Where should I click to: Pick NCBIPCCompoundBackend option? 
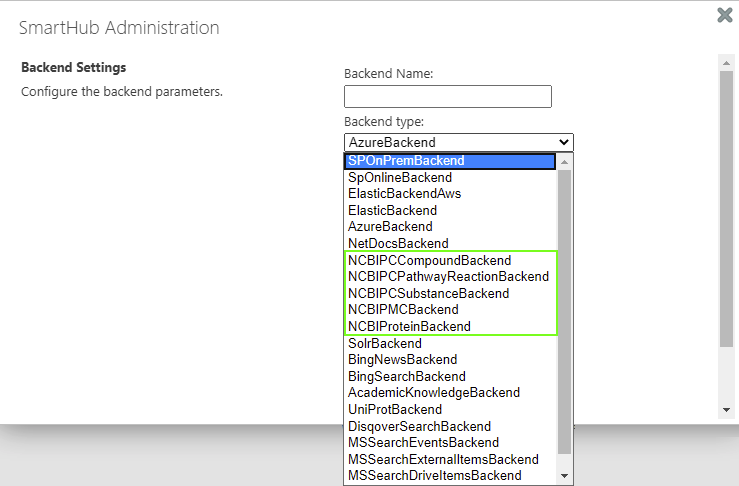point(429,261)
